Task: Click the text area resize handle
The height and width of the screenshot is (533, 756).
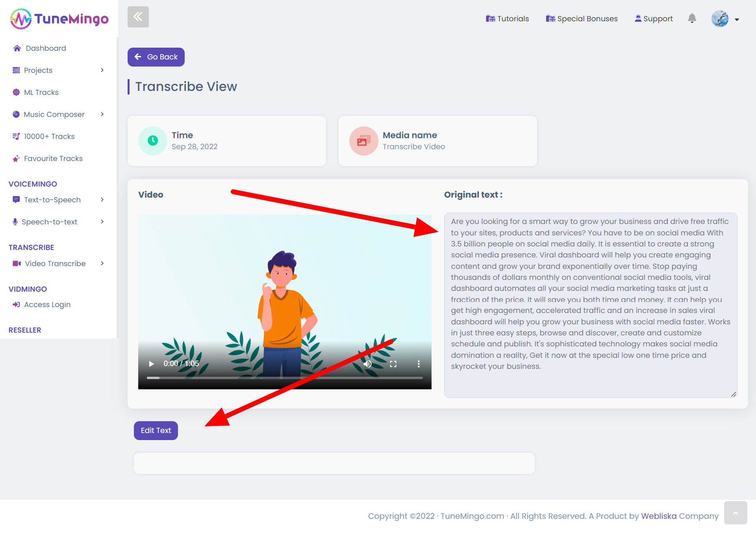Action: point(734,394)
